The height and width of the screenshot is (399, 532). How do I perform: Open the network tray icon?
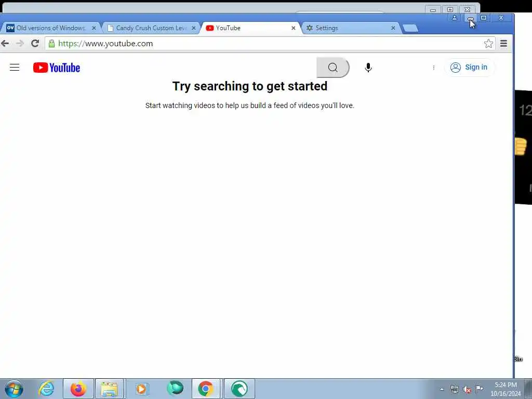pos(455,389)
